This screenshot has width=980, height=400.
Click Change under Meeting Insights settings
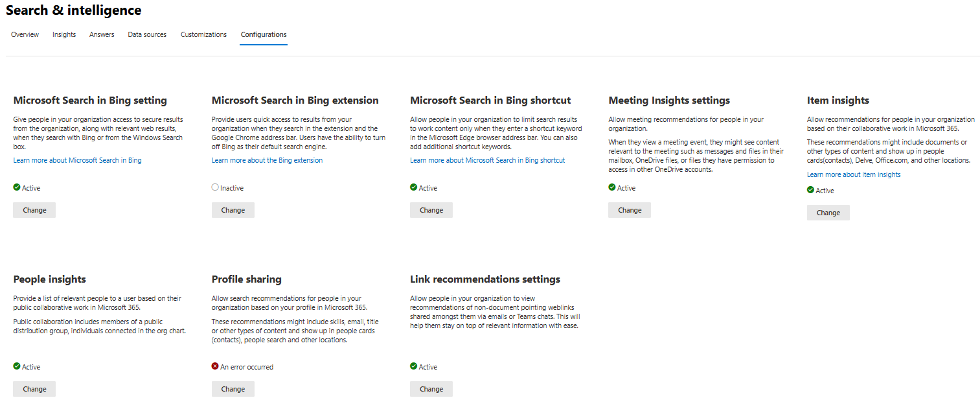629,209
